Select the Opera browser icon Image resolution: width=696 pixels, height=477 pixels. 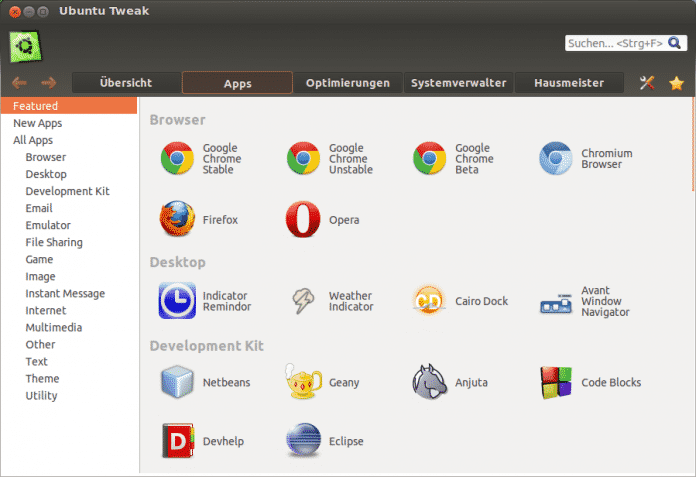303,219
